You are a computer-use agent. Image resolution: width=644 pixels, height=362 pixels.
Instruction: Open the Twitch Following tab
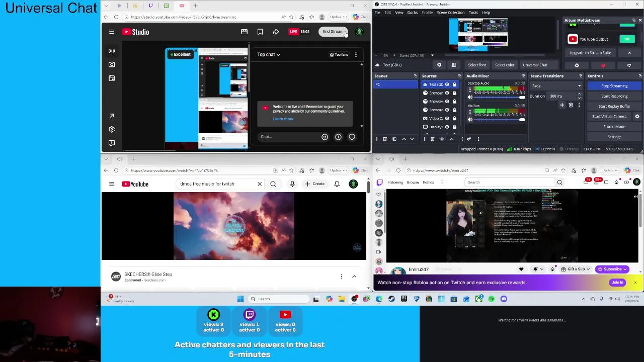tap(395, 183)
